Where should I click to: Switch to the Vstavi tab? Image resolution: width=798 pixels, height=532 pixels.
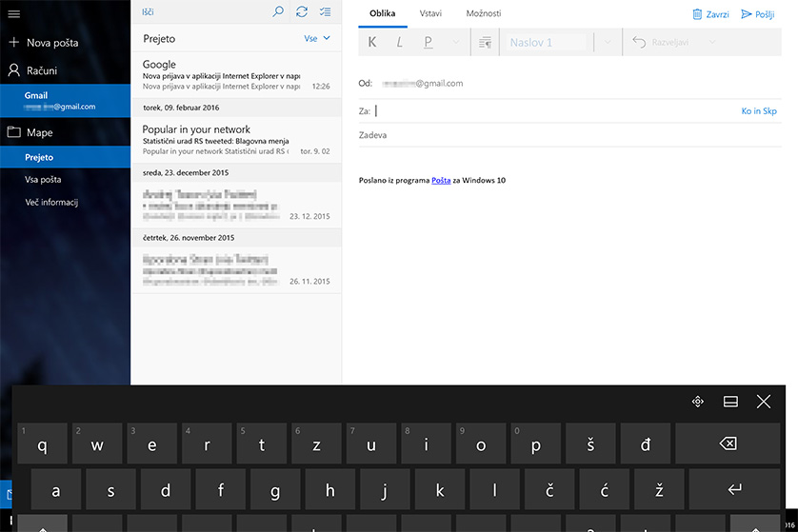tap(430, 13)
